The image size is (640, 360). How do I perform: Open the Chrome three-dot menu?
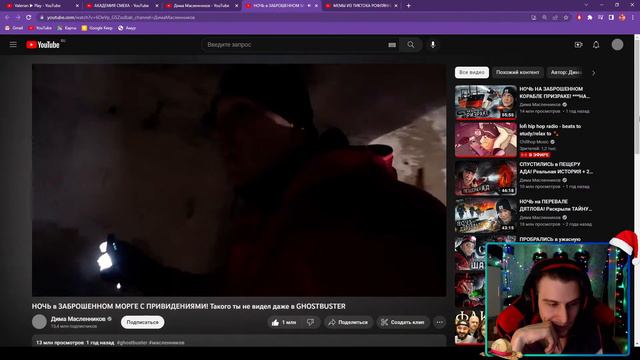point(633,18)
